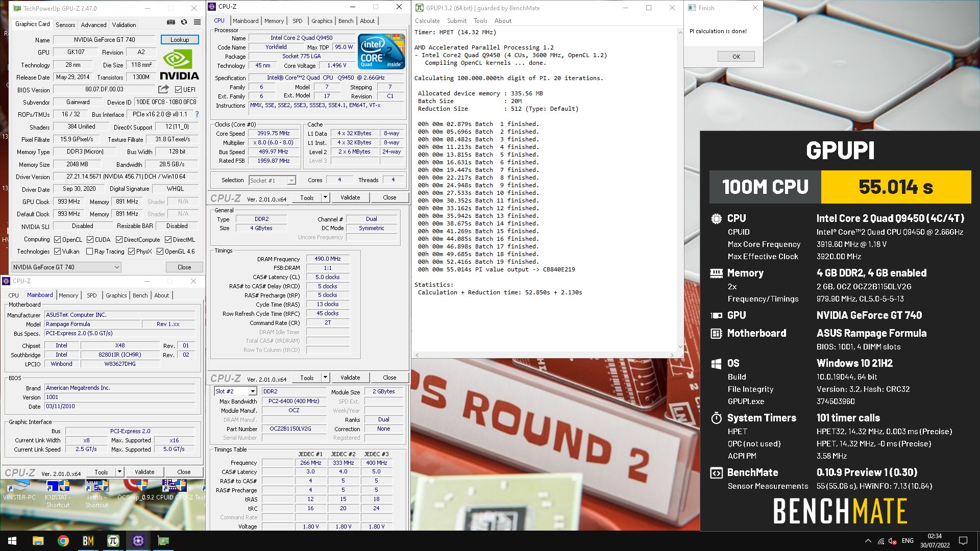
Task: Enable the Ray Tracing checkbox
Action: [x=89, y=252]
